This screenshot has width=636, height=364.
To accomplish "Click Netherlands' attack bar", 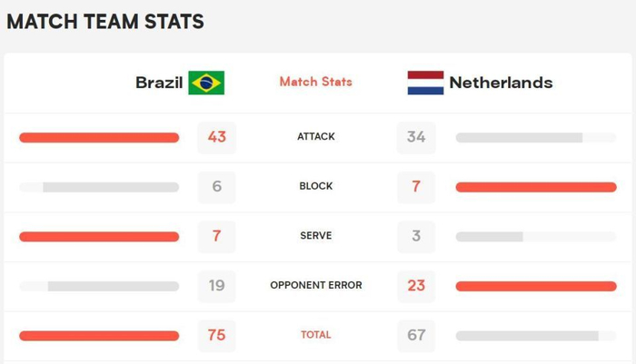I will point(535,138).
